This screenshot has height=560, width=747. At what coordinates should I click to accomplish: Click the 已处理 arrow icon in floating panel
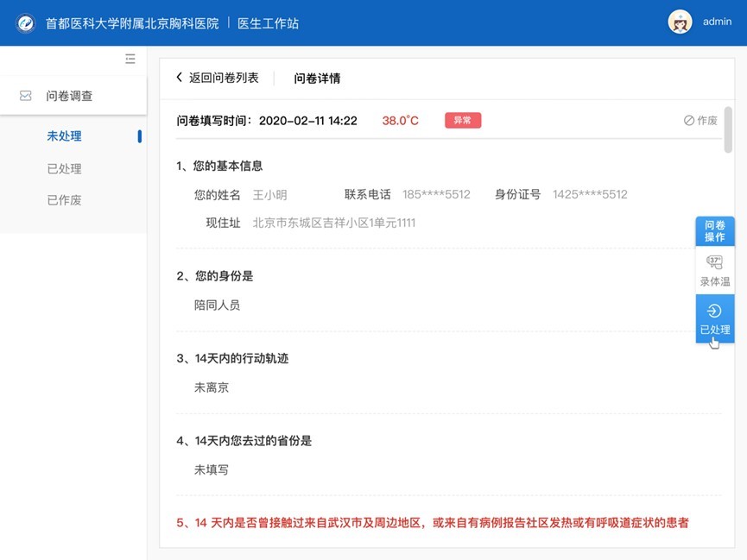point(714,311)
